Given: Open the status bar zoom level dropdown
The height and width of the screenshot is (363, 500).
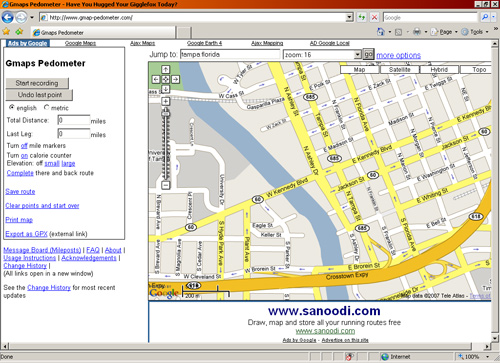Looking at the screenshot, I should [x=488, y=357].
